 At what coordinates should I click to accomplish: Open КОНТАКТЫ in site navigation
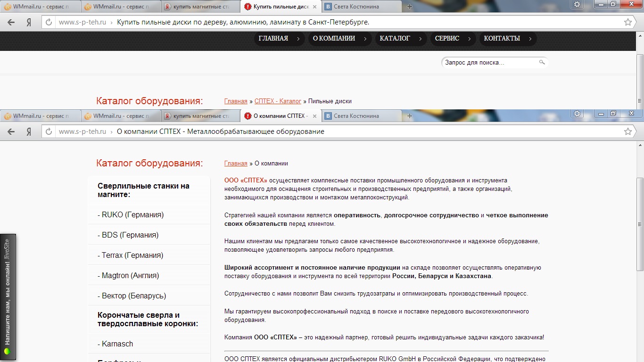point(508,39)
